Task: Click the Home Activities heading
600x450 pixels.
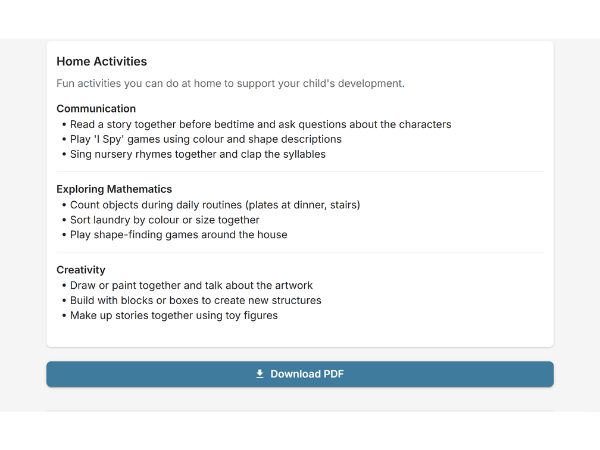Action: (x=102, y=62)
